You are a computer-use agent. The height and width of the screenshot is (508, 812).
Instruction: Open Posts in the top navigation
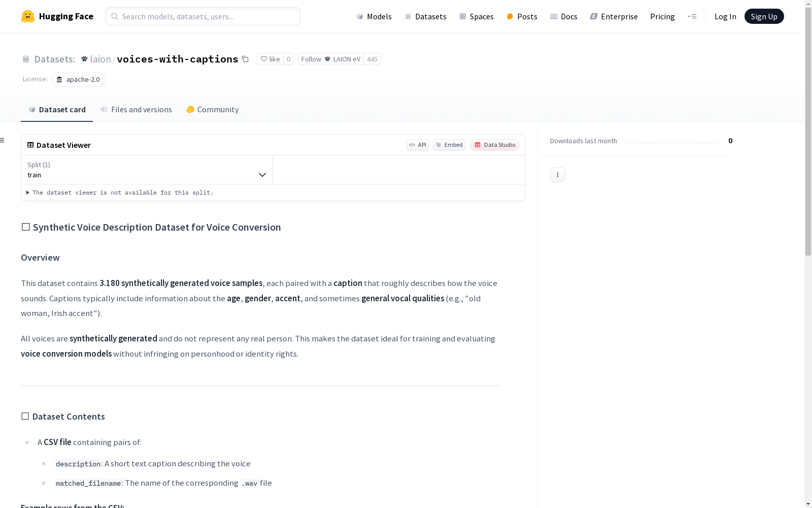tap(522, 16)
